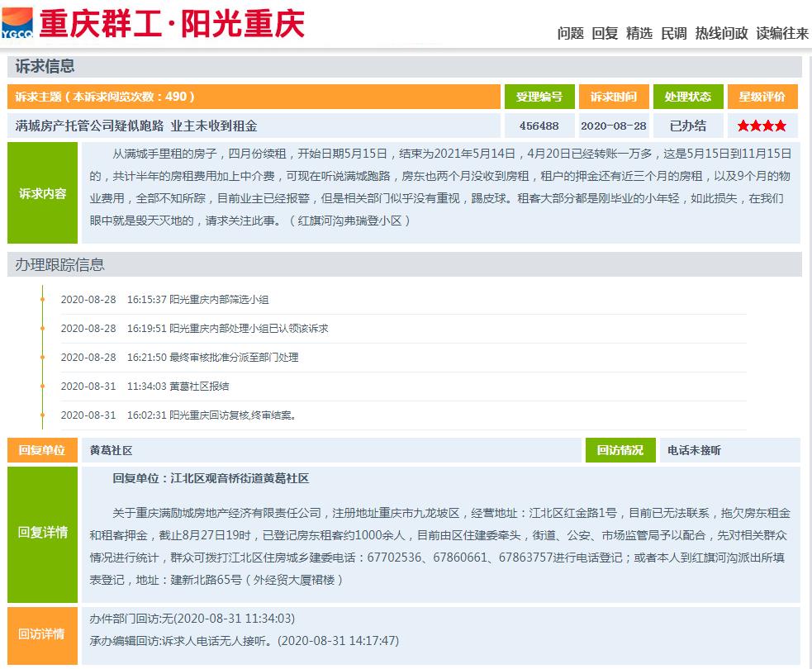Click the first red rating star

[x=743, y=126]
